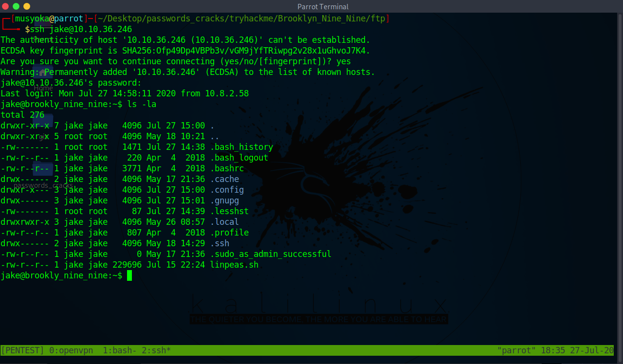Click the .bash_history file name
623x364 pixels.
click(x=241, y=147)
